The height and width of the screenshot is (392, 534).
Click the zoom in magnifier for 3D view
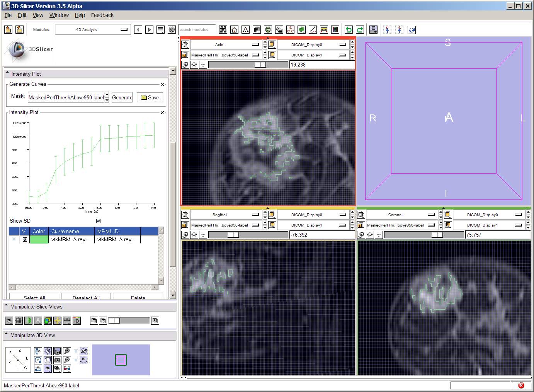(67, 351)
